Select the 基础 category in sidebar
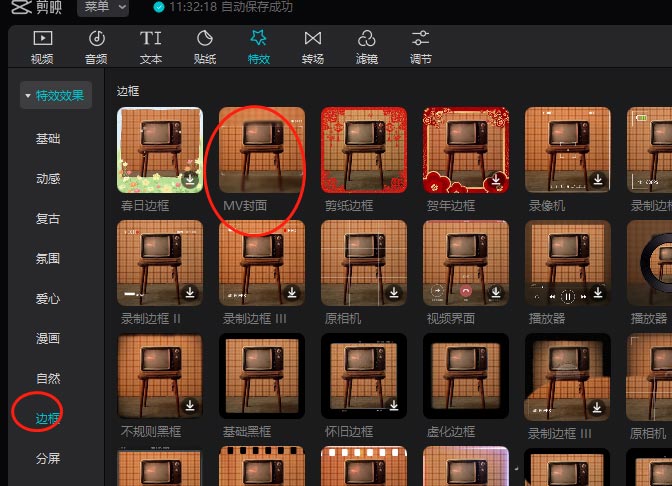This screenshot has height=486, width=672. [48, 138]
